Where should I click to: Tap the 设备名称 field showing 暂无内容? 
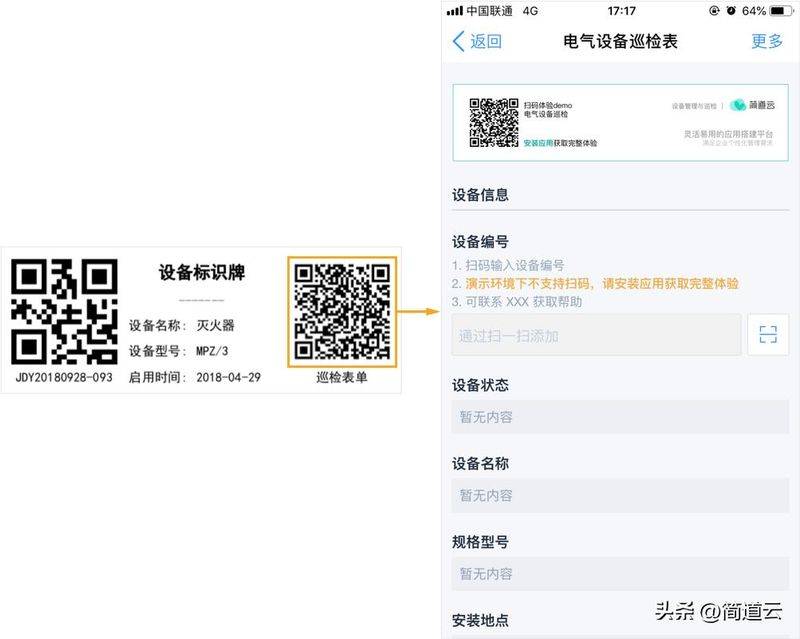click(x=619, y=495)
